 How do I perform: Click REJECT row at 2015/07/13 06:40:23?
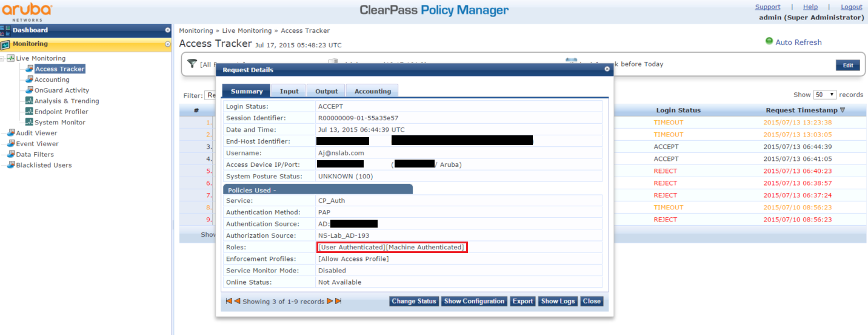coord(741,171)
